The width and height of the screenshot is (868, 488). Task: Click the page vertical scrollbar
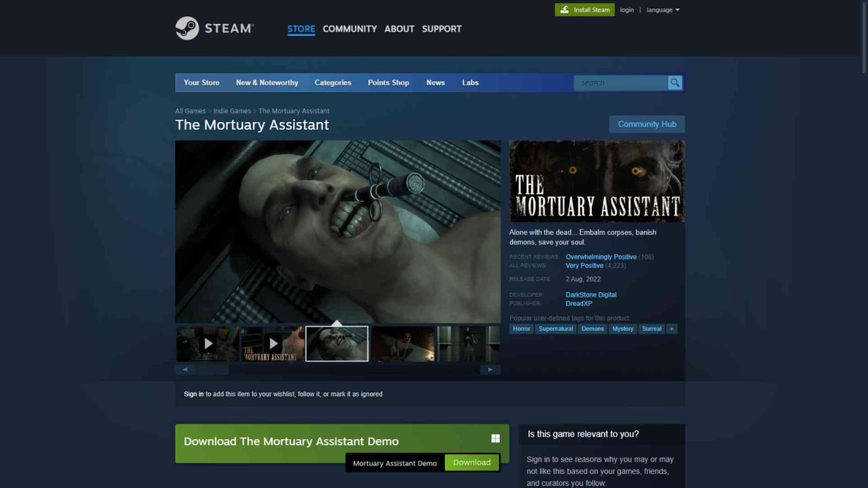(865, 38)
